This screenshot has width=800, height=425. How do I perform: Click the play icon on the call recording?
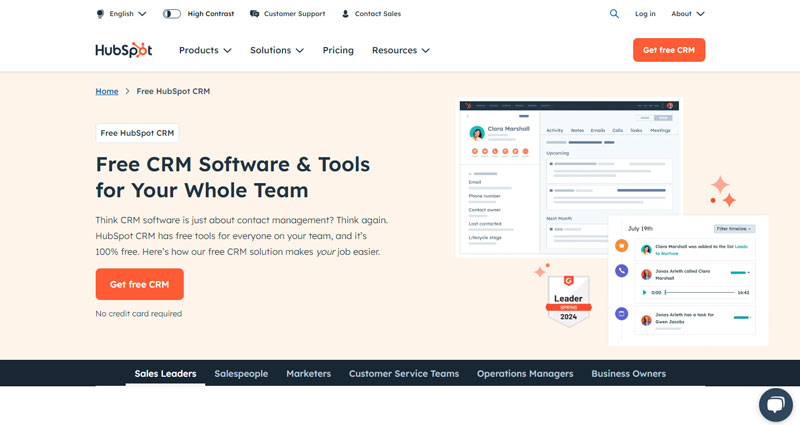tap(644, 292)
